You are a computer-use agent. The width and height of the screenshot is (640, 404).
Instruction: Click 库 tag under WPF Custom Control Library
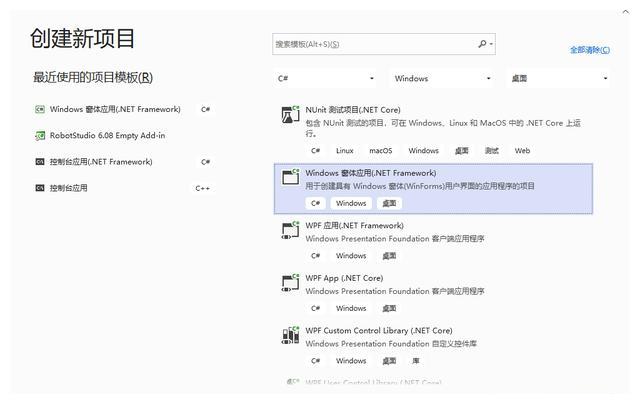tap(416, 361)
